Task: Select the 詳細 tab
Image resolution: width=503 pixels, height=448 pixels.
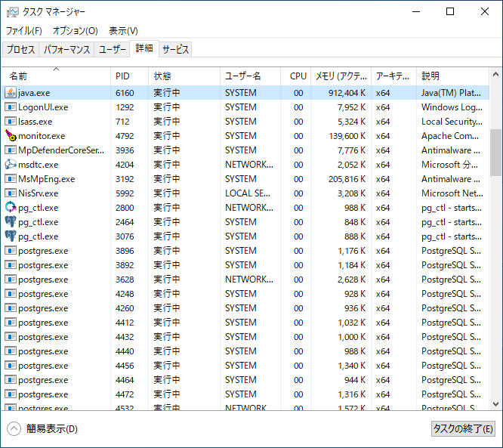Action: [144, 48]
